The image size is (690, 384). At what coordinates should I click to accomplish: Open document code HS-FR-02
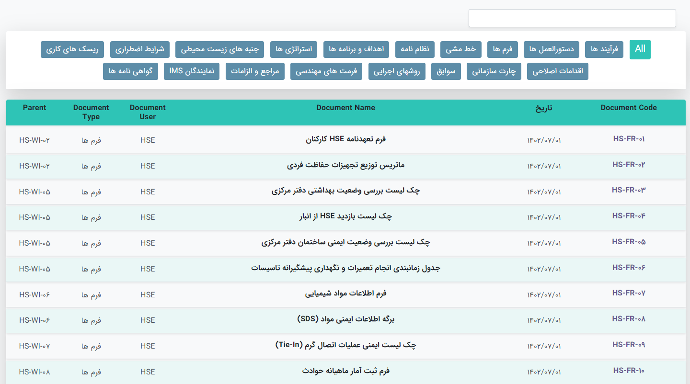pos(629,165)
